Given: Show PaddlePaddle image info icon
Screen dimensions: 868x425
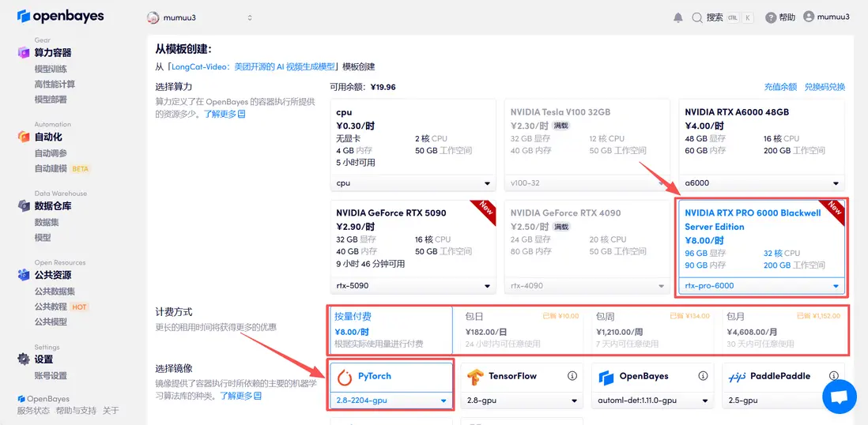Looking at the screenshot, I should coord(834,376).
